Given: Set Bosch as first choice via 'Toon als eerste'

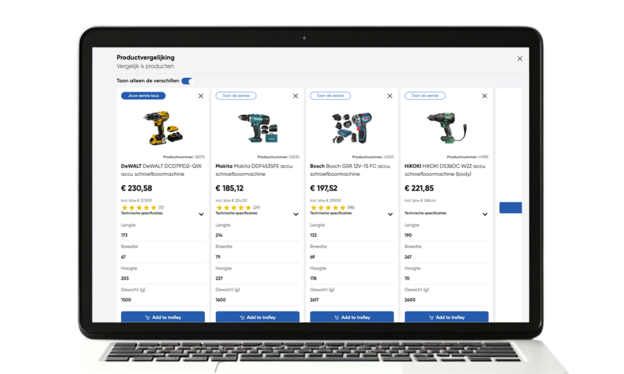Looking at the screenshot, I should [x=330, y=95].
